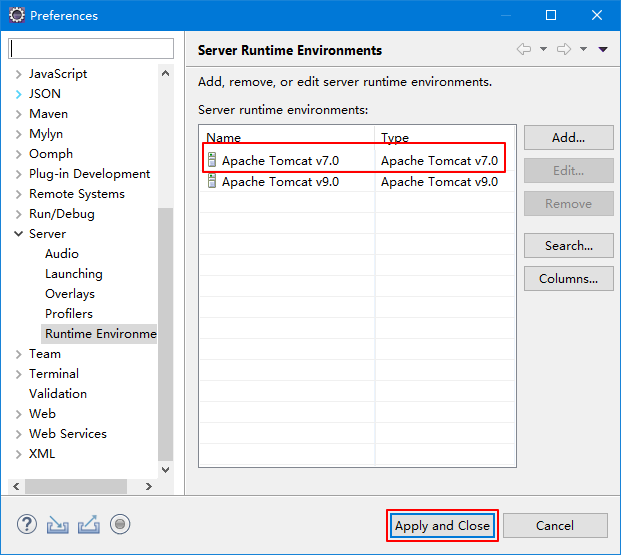The image size is (621, 555).
Task: Expand the Oomph tree node
Action: point(18,154)
